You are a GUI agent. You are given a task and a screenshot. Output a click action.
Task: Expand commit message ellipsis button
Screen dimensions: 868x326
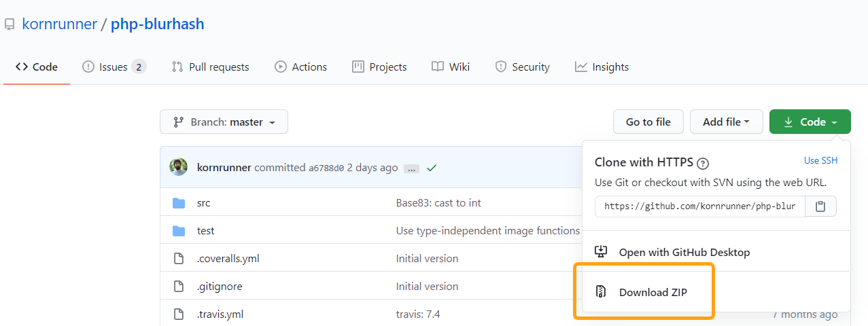(x=411, y=168)
